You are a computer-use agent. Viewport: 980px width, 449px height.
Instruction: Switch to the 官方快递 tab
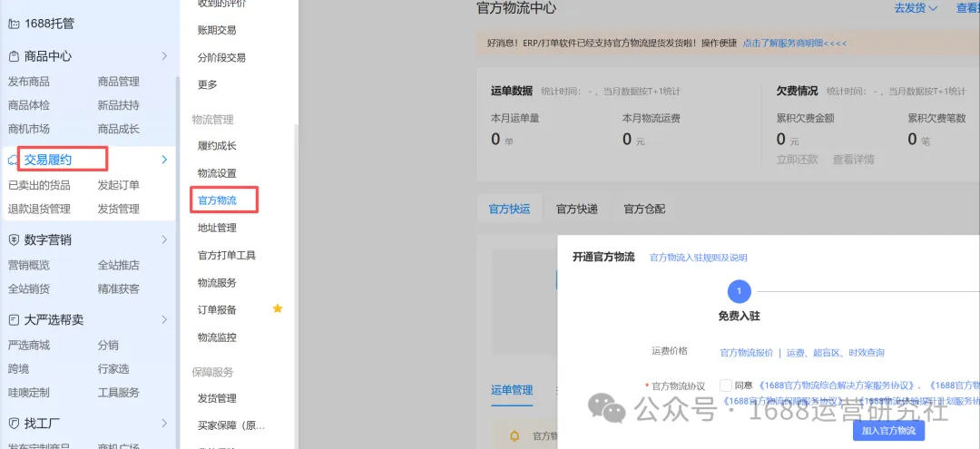[577, 210]
